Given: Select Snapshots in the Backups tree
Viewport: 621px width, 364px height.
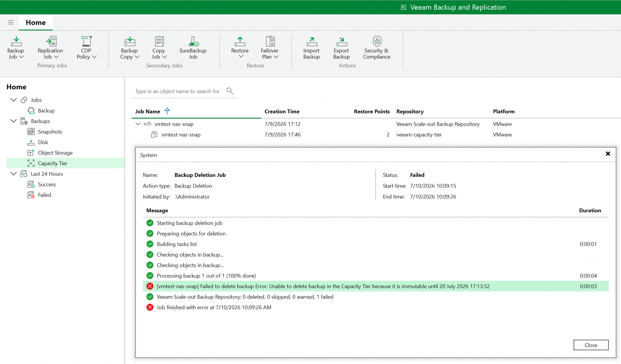Looking at the screenshot, I should tap(50, 132).
